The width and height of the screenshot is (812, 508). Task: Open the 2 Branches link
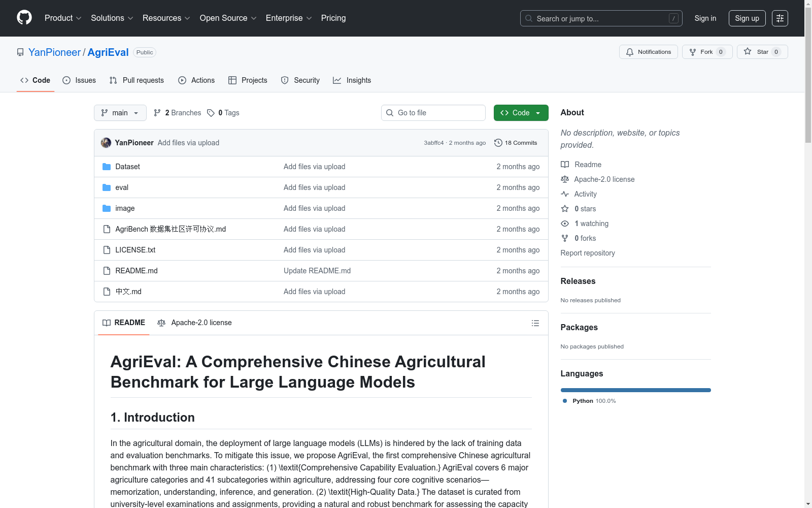point(178,113)
